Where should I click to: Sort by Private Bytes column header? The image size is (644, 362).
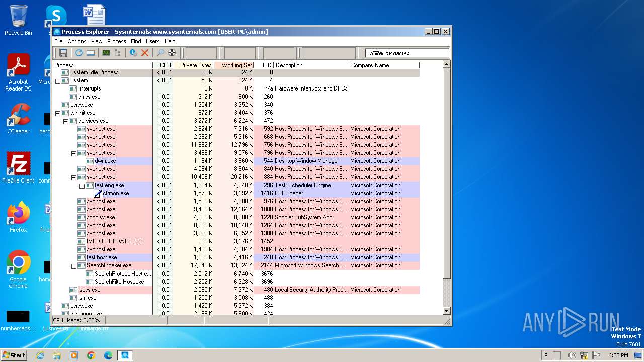point(194,65)
